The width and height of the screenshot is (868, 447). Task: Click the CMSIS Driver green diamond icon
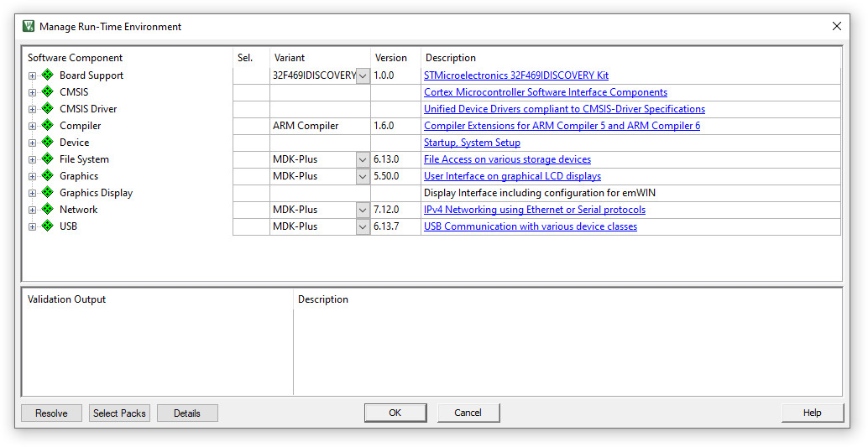[48, 109]
